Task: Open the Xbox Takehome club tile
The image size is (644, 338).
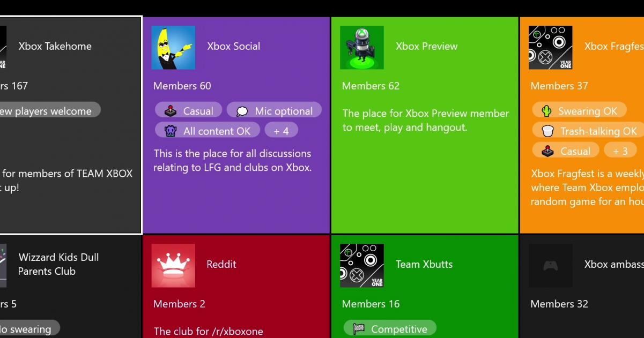Action: pos(70,125)
